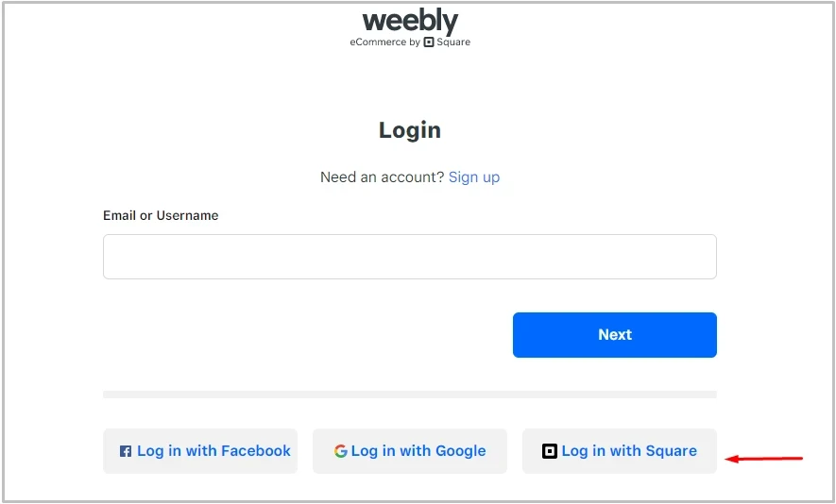Click the weebly logo
Screen dimensions: 836x504
[x=410, y=21]
